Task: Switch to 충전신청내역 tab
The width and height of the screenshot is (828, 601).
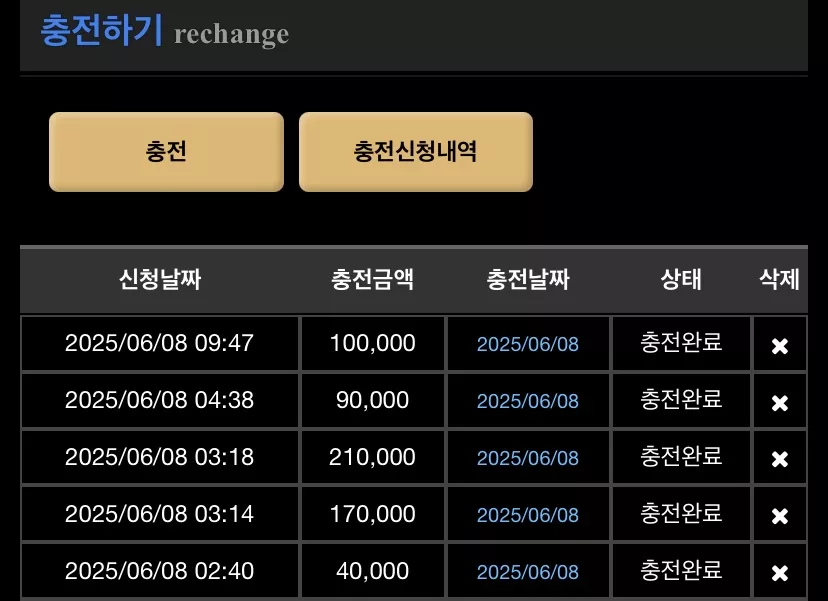Action: click(416, 152)
